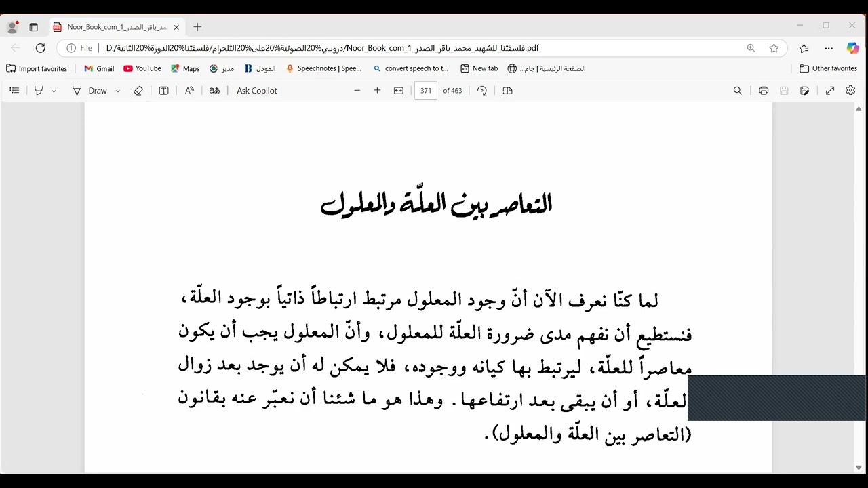Click Ask Copilot
Image resolution: width=868 pixels, height=488 pixels.
tap(256, 91)
